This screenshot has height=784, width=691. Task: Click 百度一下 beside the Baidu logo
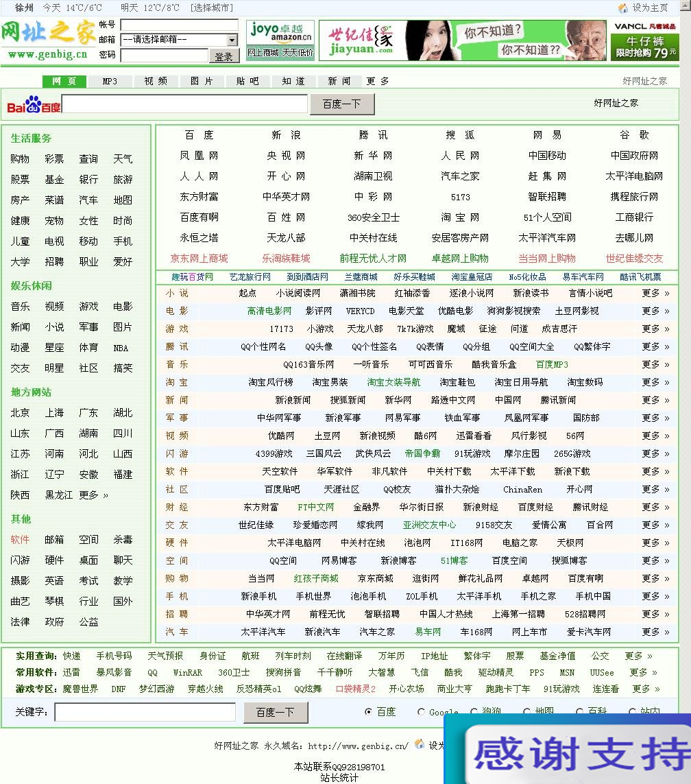click(x=342, y=104)
